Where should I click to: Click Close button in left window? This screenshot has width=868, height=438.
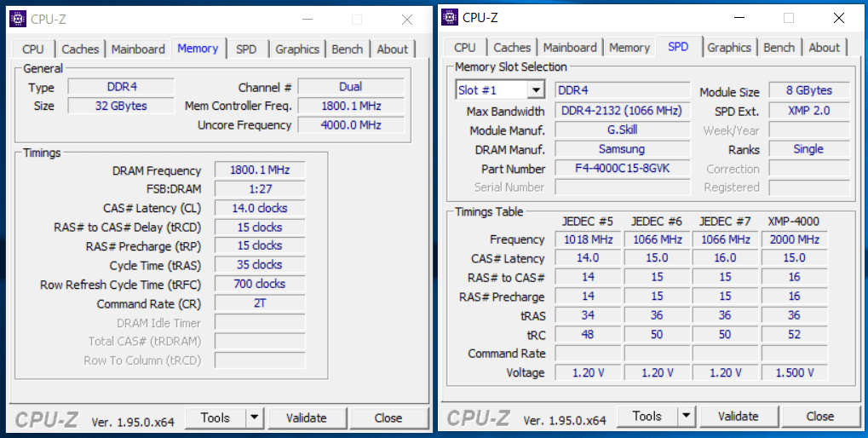point(388,418)
